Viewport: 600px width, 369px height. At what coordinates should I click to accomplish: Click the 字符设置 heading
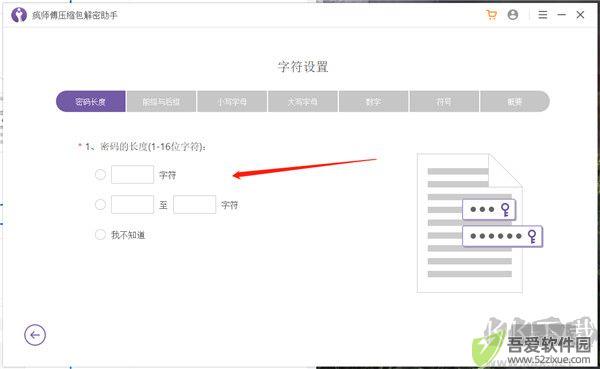point(303,66)
